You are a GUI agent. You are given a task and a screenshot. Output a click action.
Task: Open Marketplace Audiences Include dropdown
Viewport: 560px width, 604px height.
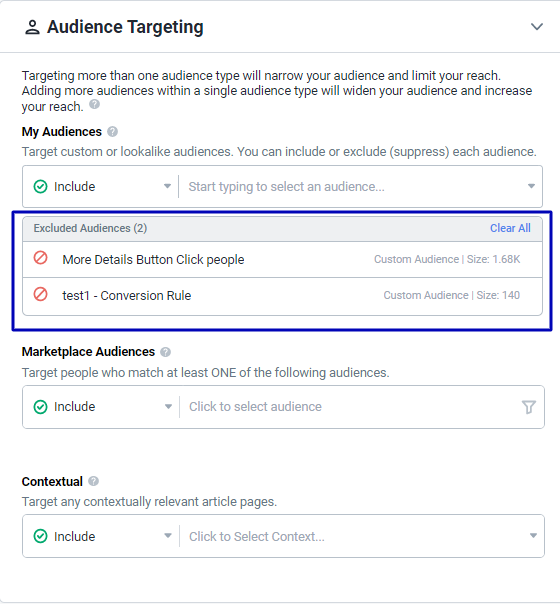point(101,407)
